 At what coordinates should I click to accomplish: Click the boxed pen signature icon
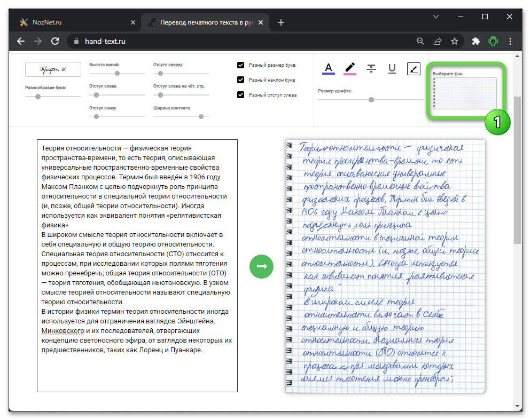pyautogui.click(x=413, y=68)
